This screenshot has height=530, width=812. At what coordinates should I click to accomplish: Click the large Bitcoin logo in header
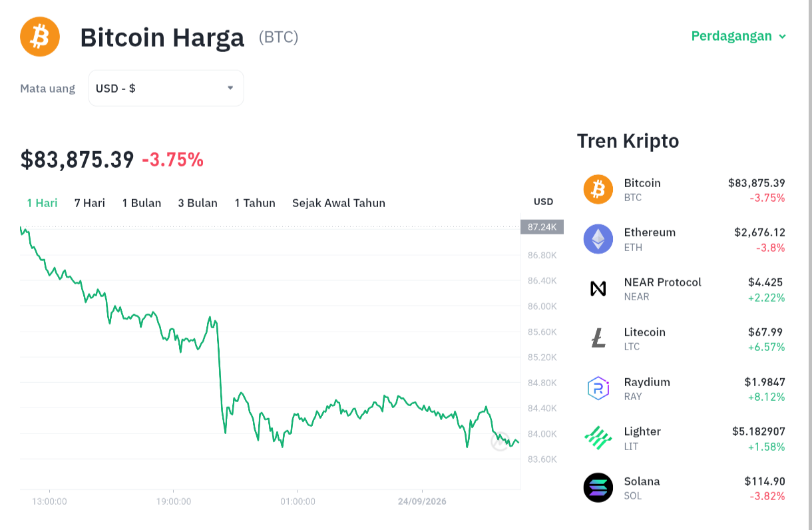pos(40,37)
